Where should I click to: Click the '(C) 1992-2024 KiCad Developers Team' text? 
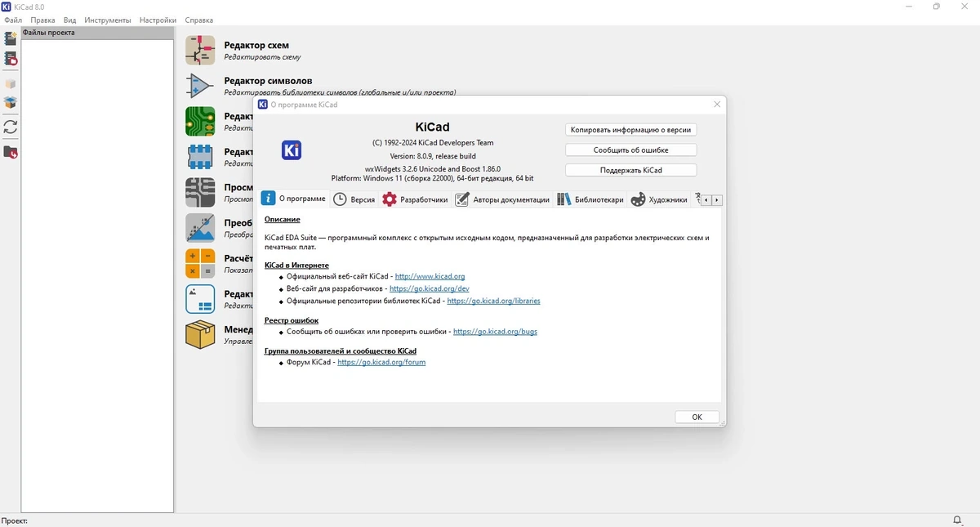[x=433, y=143]
